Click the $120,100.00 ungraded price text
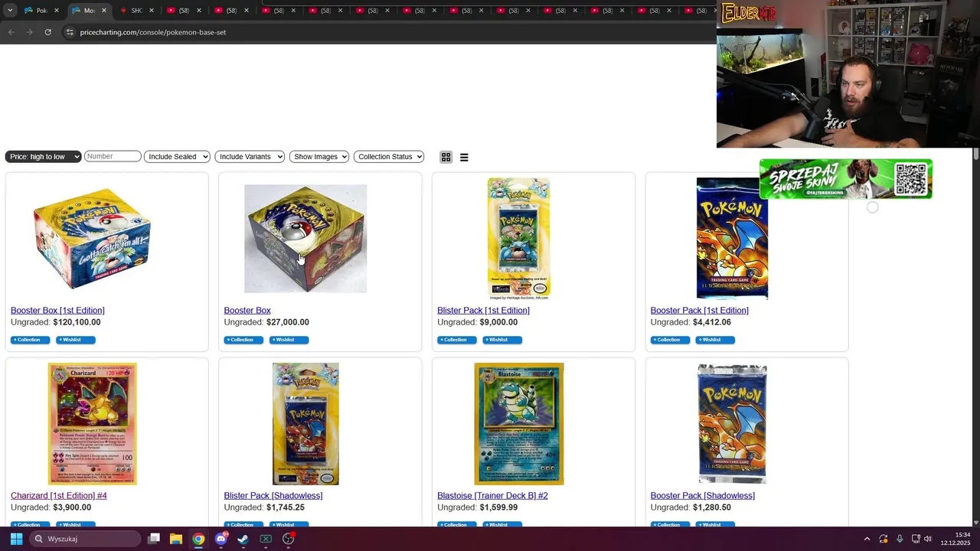Viewport: 980px width, 551px height. click(77, 322)
